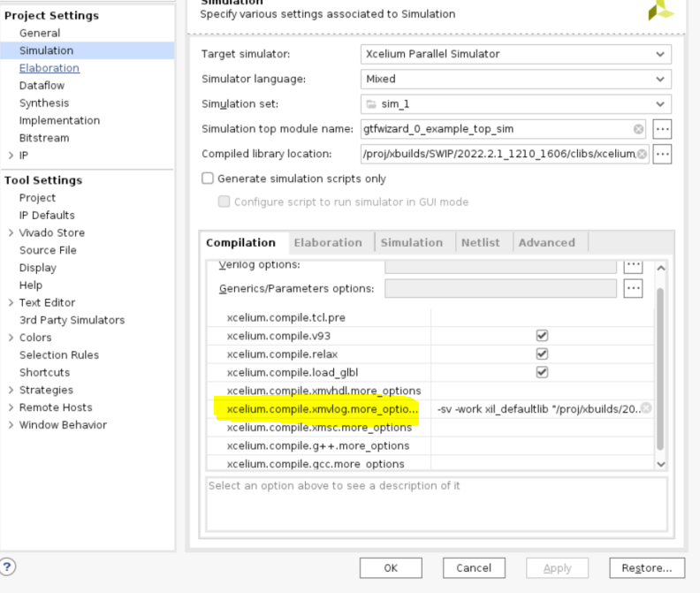700x593 pixels.
Task: Select the xcelium.compile.xmvlog.more_options row
Action: coord(322,409)
